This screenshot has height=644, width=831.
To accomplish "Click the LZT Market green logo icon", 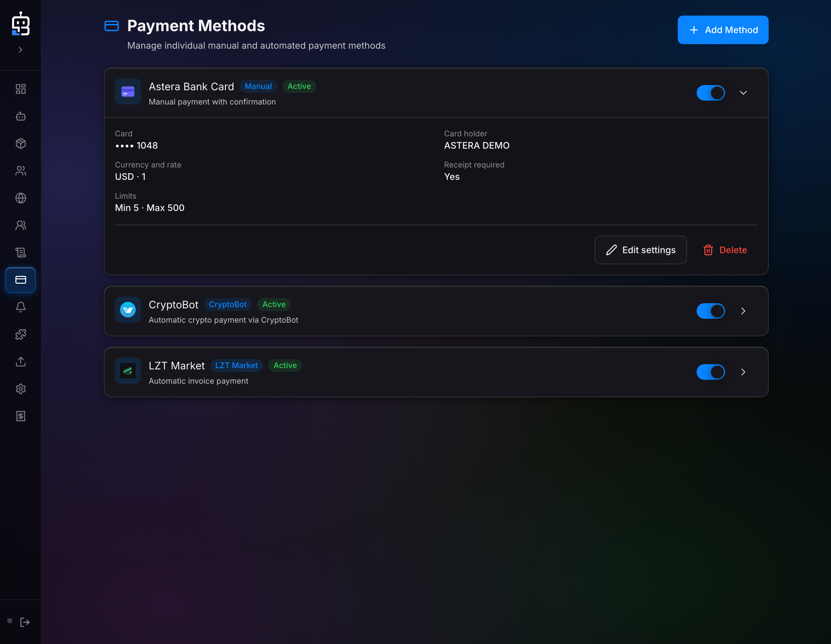I will pyautogui.click(x=128, y=370).
